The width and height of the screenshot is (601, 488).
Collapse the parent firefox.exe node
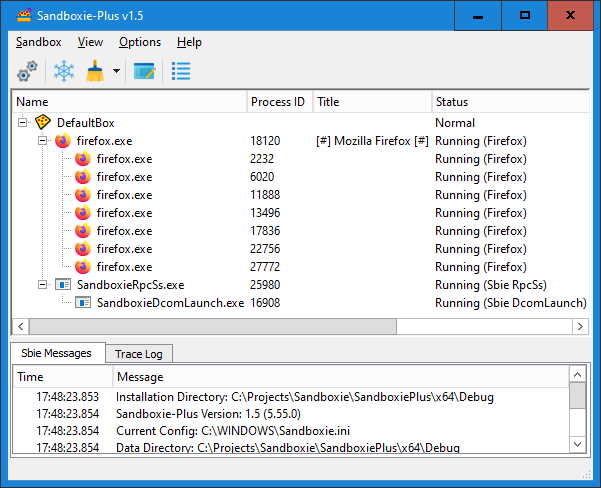43,141
